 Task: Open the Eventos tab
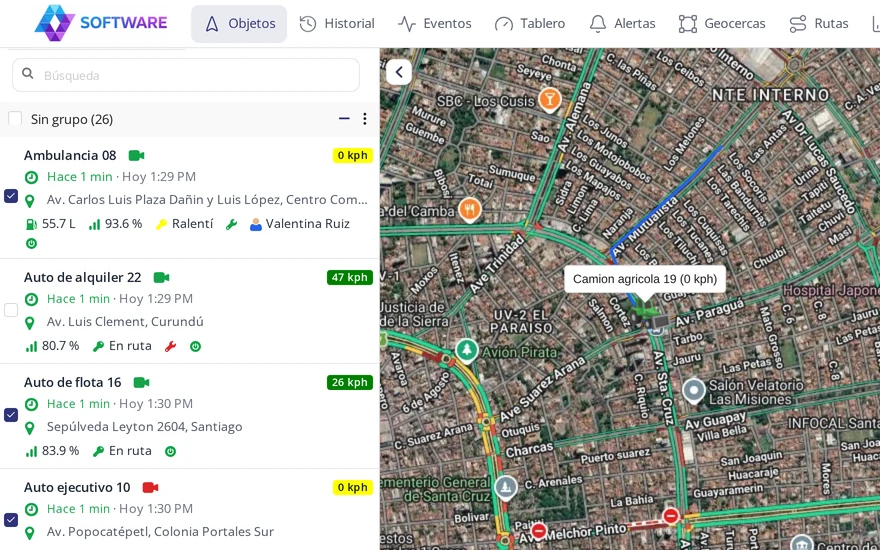pos(434,24)
